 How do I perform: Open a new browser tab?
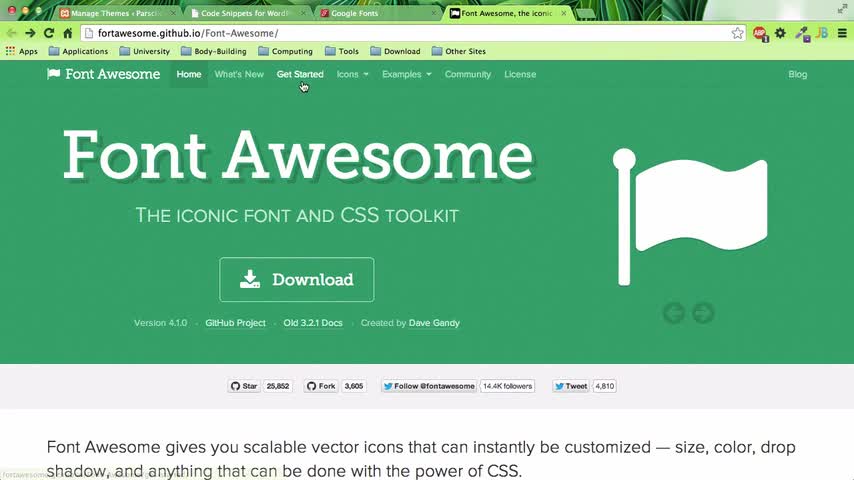click(586, 14)
